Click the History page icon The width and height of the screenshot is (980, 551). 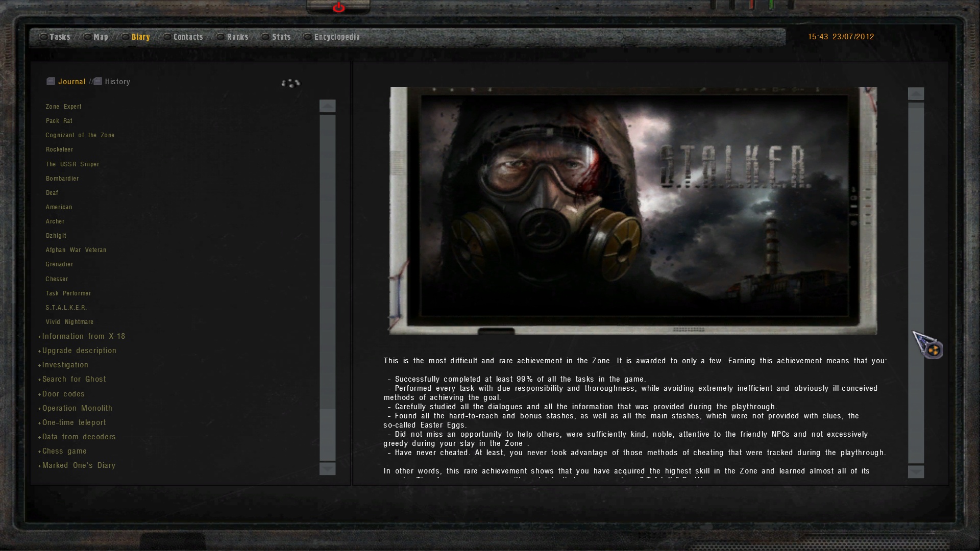(97, 81)
